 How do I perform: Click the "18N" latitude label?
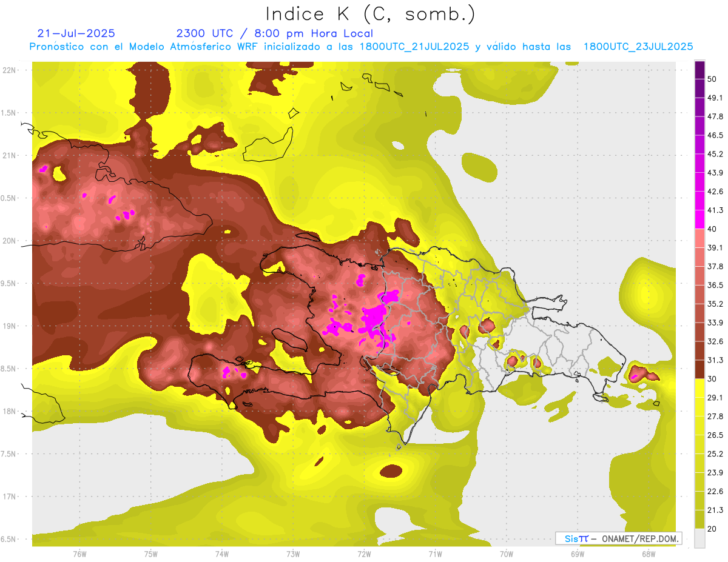[x=8, y=412]
